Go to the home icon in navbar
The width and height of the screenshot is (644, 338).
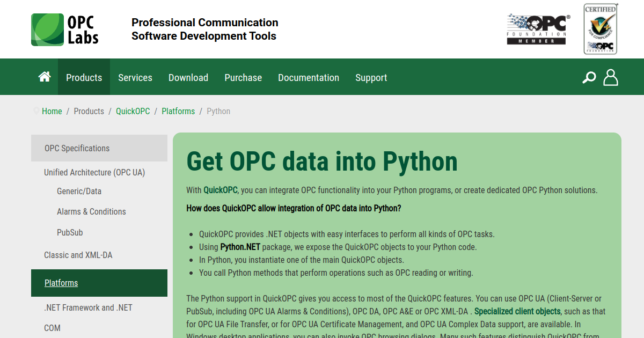pyautogui.click(x=45, y=77)
